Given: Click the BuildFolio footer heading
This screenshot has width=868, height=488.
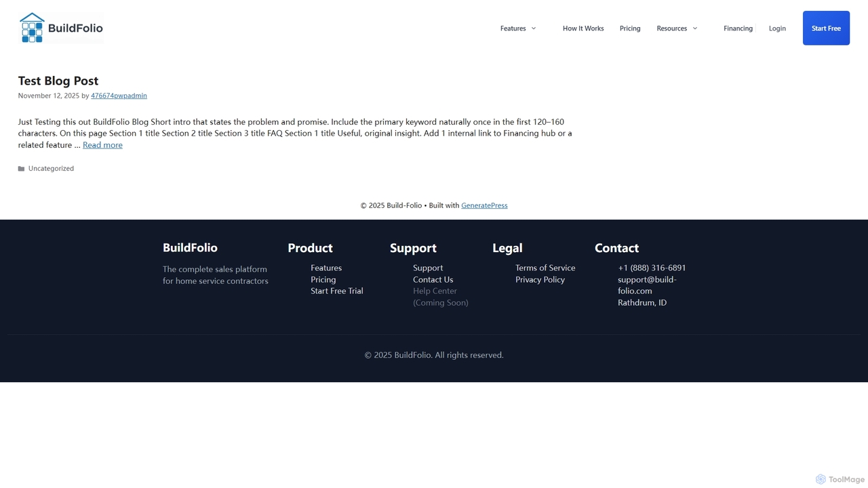Looking at the screenshot, I should tap(190, 248).
